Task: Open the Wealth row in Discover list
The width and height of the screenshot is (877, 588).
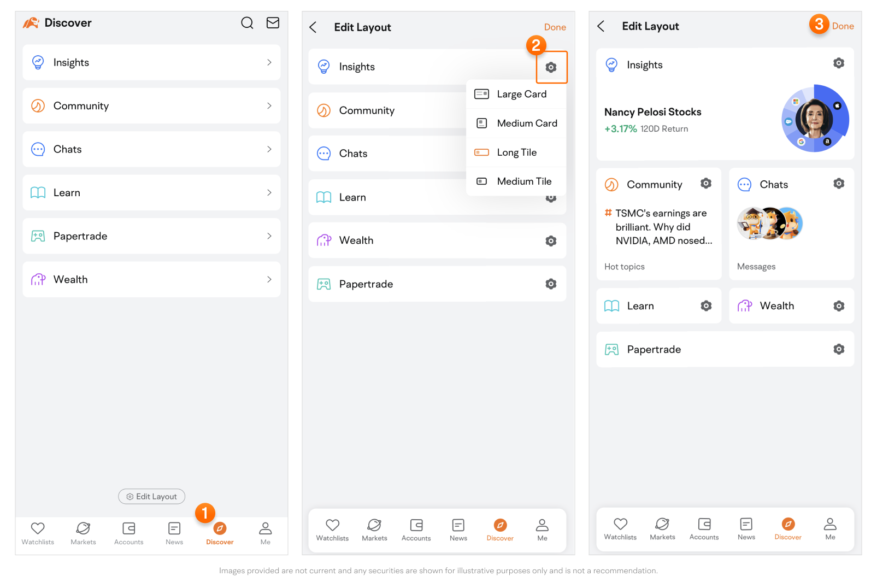Action: pos(151,279)
